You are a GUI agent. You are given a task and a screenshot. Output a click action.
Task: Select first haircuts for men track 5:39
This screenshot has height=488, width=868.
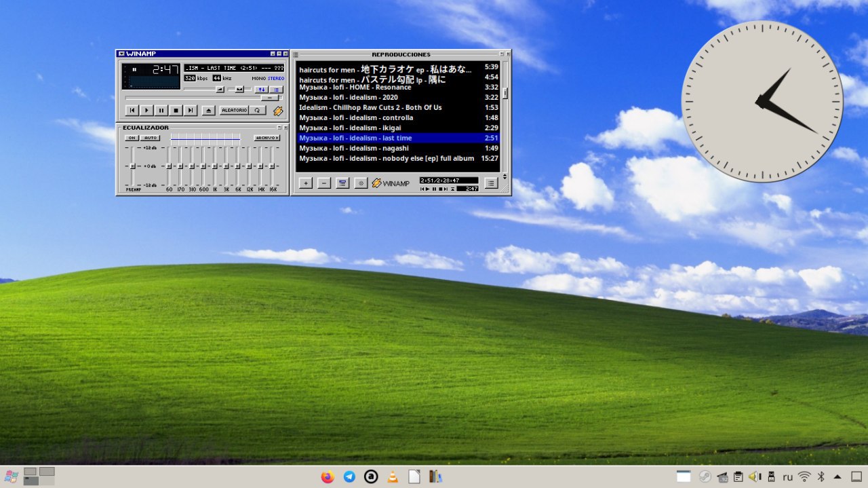pyautogui.click(x=399, y=68)
